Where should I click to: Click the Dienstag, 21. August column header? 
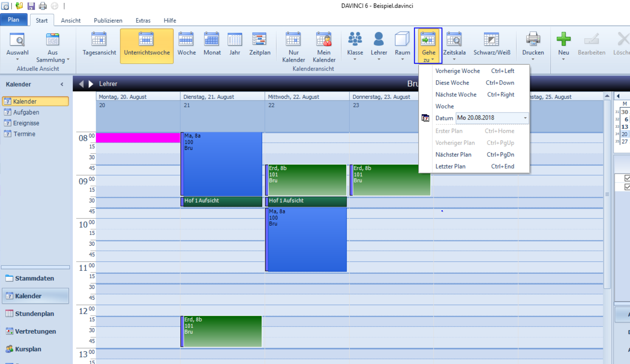[222, 97]
